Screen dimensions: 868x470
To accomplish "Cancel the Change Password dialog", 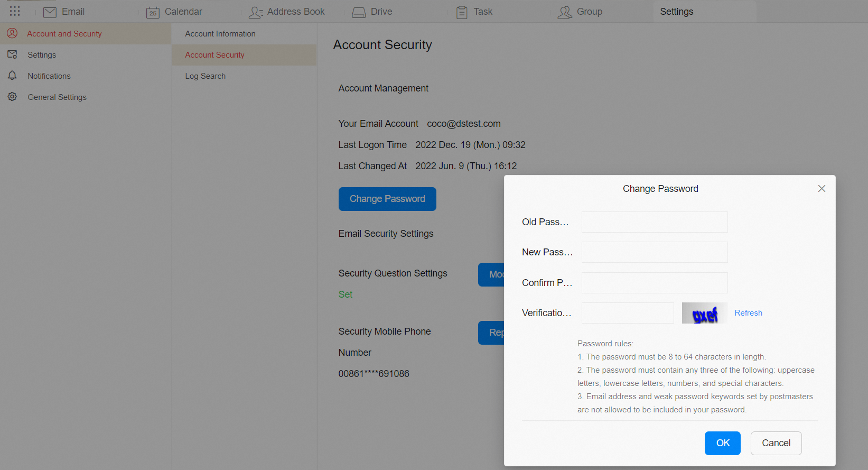I will (x=776, y=443).
